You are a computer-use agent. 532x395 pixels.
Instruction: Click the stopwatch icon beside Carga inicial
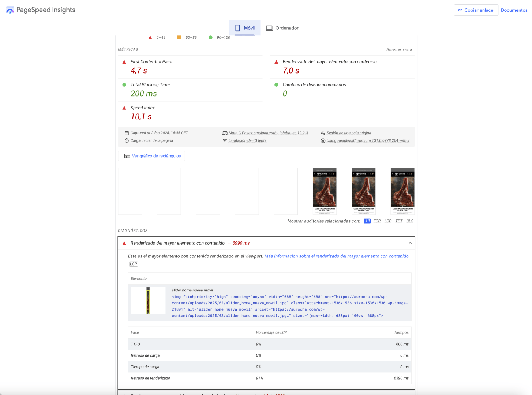[x=127, y=140]
